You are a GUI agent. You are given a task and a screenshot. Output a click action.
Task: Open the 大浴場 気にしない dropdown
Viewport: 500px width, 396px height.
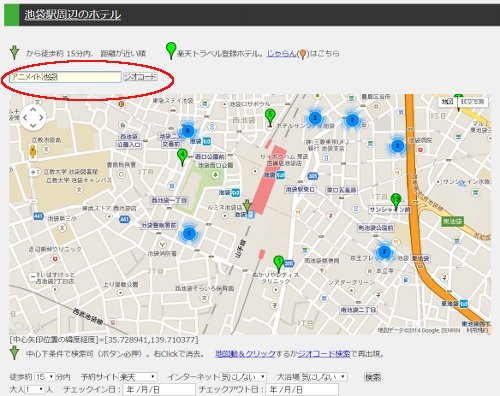[x=324, y=377]
